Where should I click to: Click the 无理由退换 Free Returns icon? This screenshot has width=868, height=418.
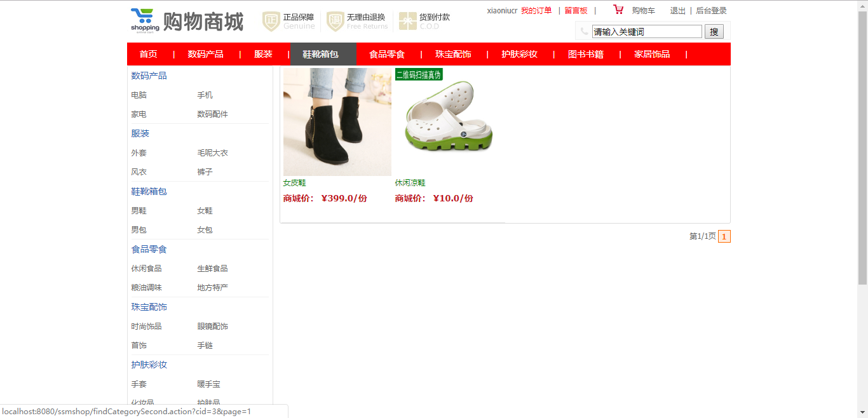[x=336, y=21]
